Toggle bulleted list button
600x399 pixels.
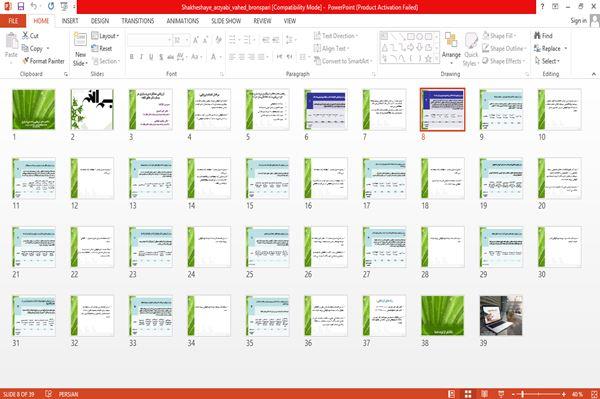233,39
